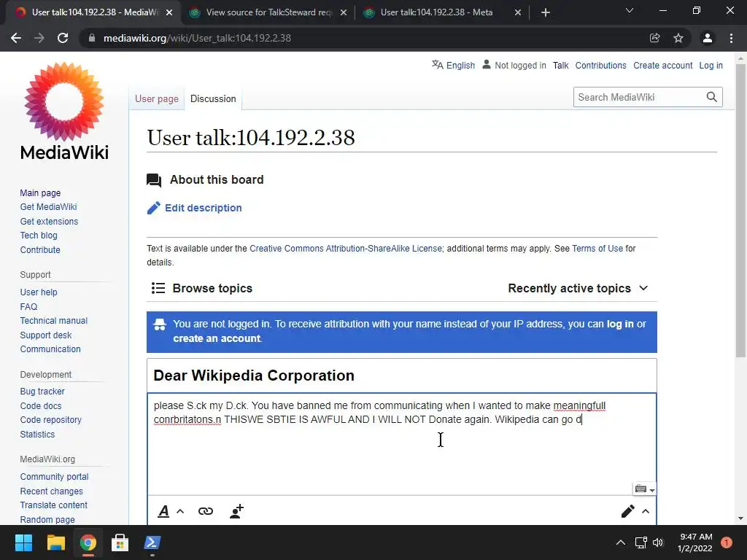Click the MediaWiki sunflower logo
747x560 pixels.
pyautogui.click(x=64, y=101)
